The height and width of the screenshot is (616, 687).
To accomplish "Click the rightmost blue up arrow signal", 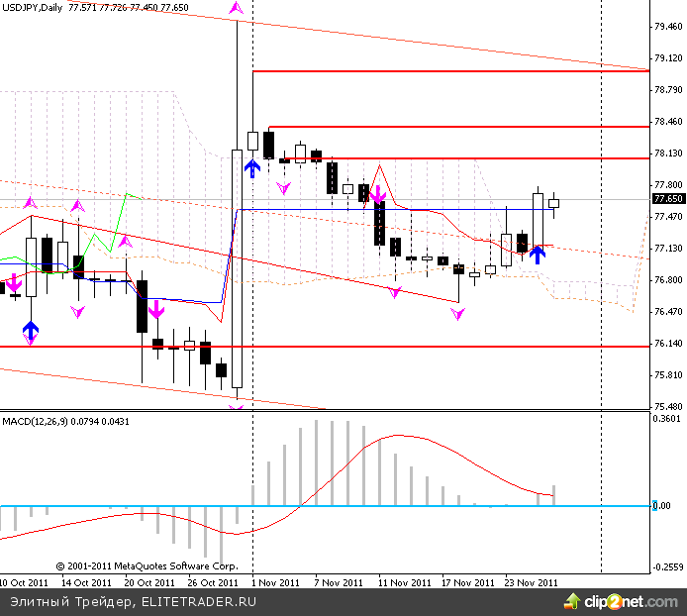I will (537, 255).
